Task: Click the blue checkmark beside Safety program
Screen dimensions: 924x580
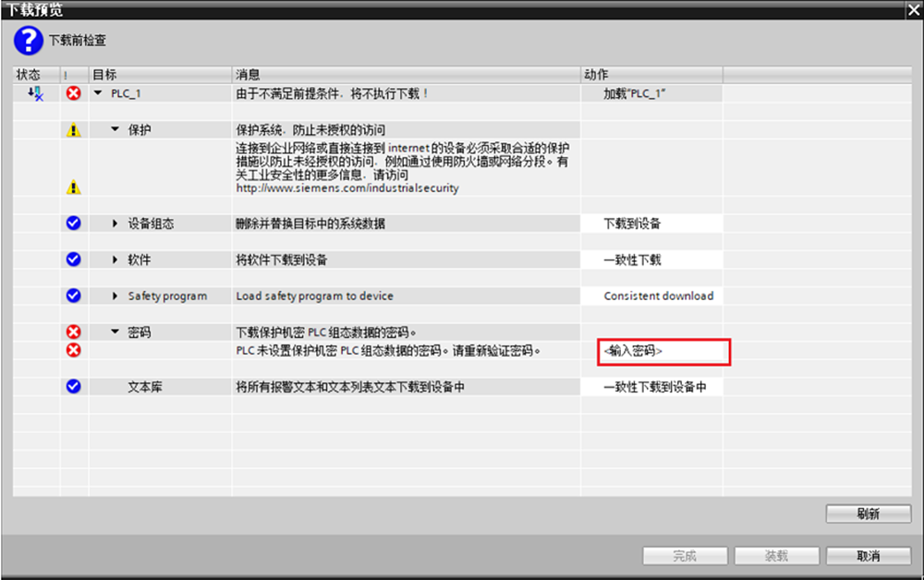Action: point(74,296)
